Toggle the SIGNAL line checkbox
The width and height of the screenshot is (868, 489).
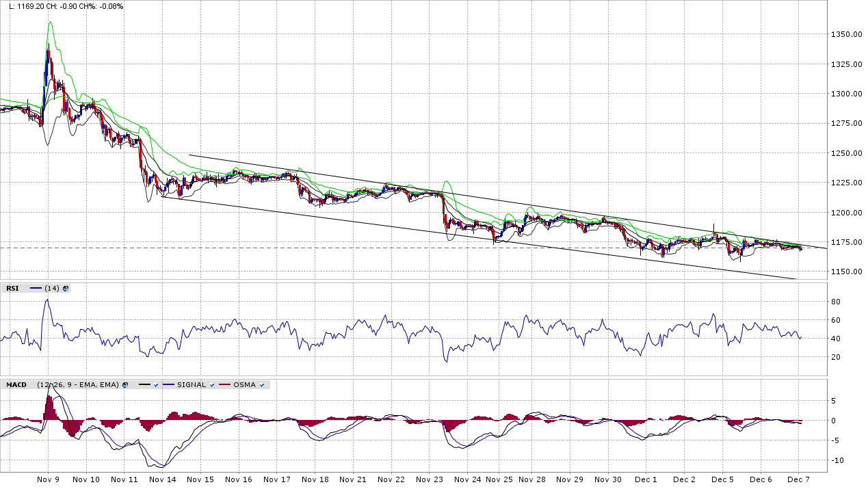coord(213,385)
